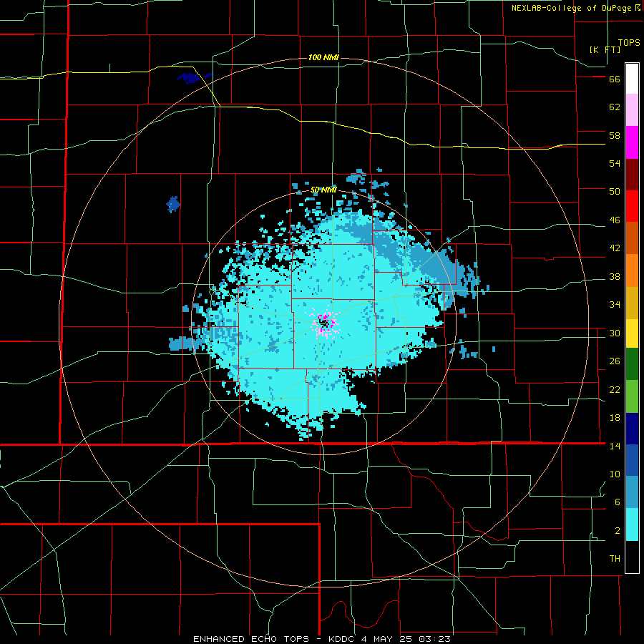Image resolution: width=644 pixels, height=644 pixels.
Task: Click the yellow legend swatch
Action: [x=632, y=333]
